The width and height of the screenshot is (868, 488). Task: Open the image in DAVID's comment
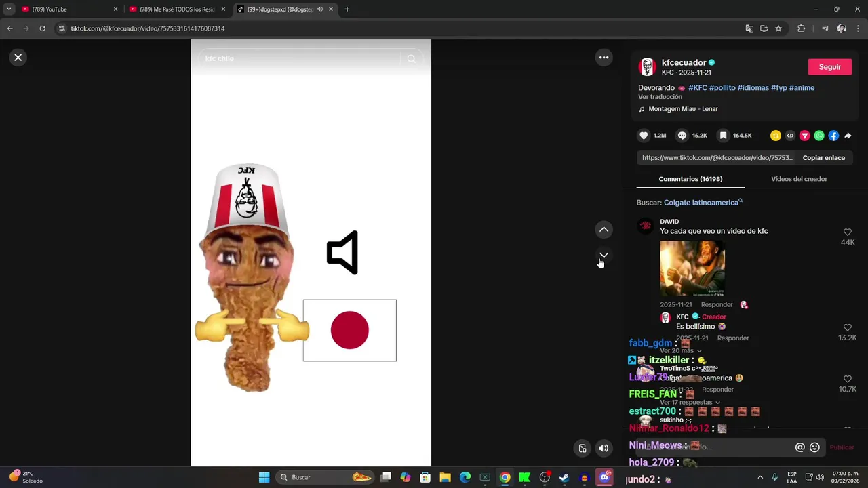point(692,268)
